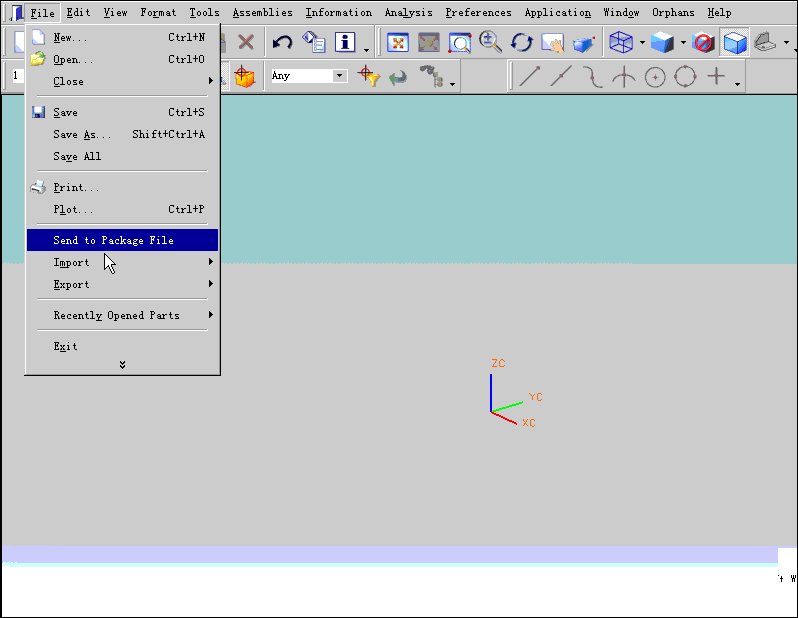Open dropdown arrow after sheet metal icon
The height and width of the screenshot is (618, 798).
tap(786, 43)
